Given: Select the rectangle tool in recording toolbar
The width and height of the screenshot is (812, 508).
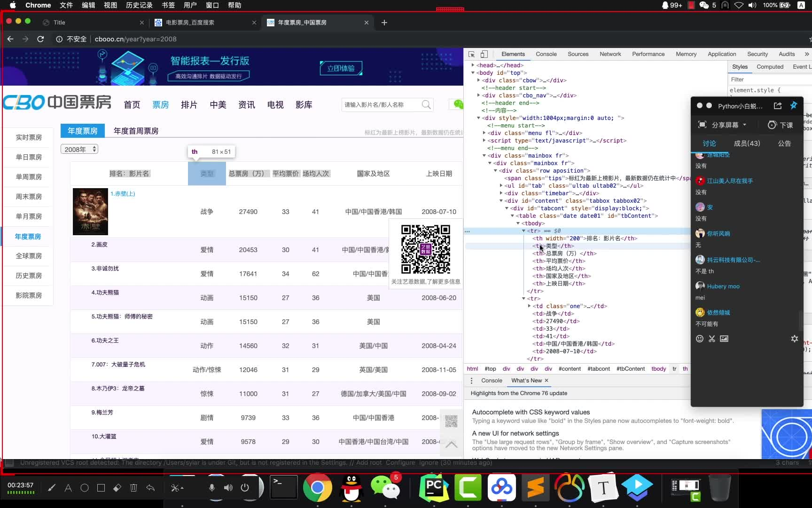Looking at the screenshot, I should point(101,488).
